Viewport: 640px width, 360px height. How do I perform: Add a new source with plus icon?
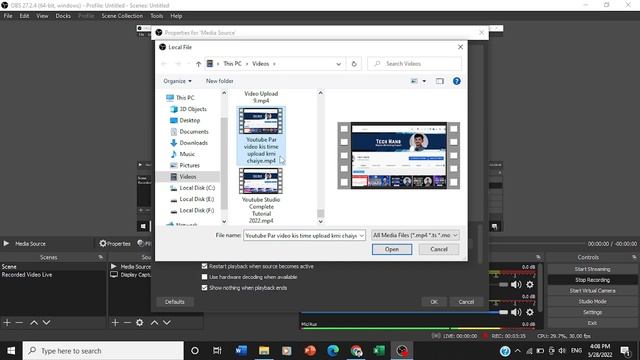point(115,323)
